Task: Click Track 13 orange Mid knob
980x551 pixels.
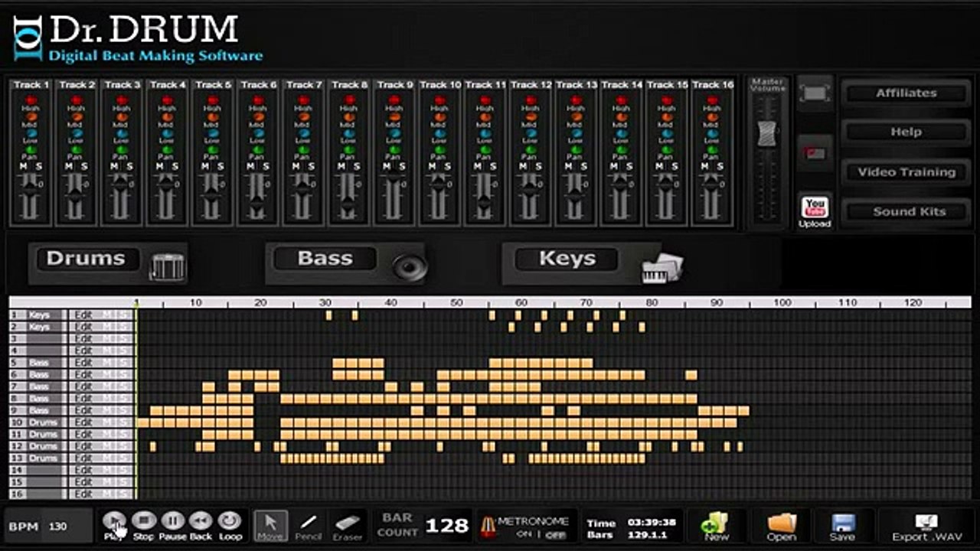Action: 576,116
